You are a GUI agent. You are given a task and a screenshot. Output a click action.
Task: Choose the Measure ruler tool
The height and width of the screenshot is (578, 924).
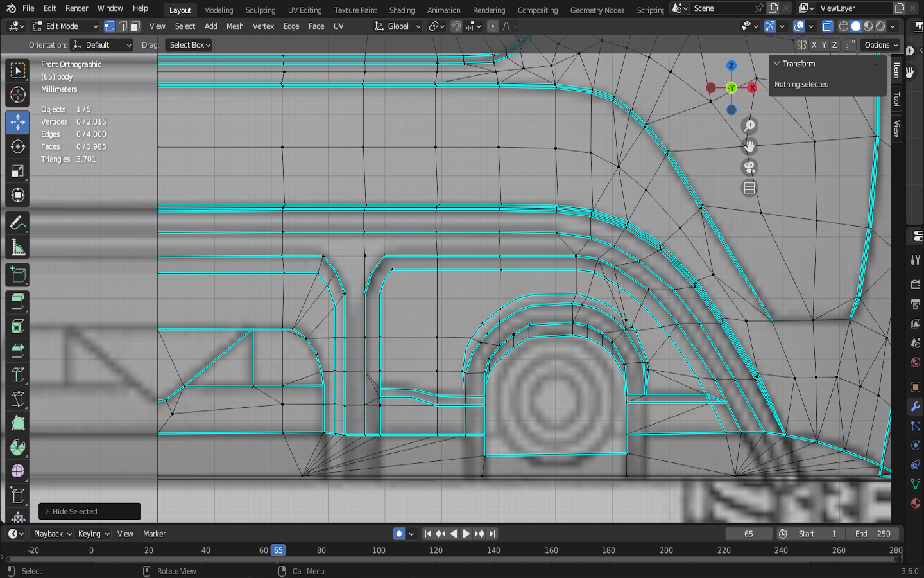pos(18,247)
